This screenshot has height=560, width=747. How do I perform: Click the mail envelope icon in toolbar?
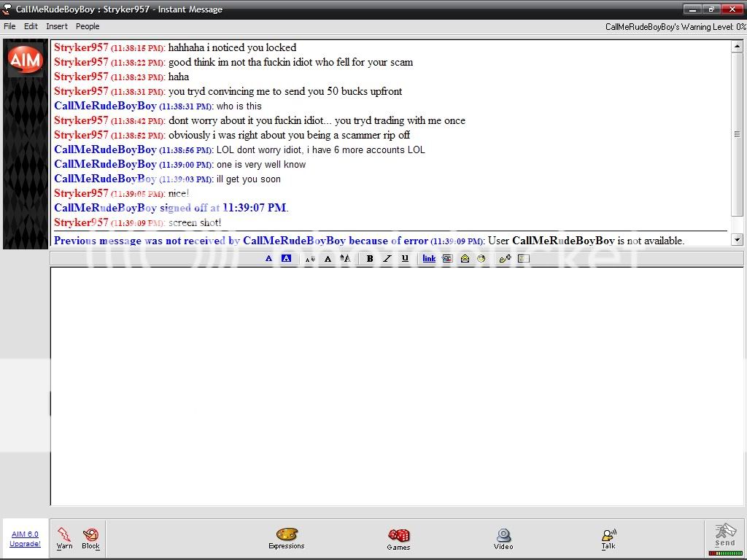(465, 258)
